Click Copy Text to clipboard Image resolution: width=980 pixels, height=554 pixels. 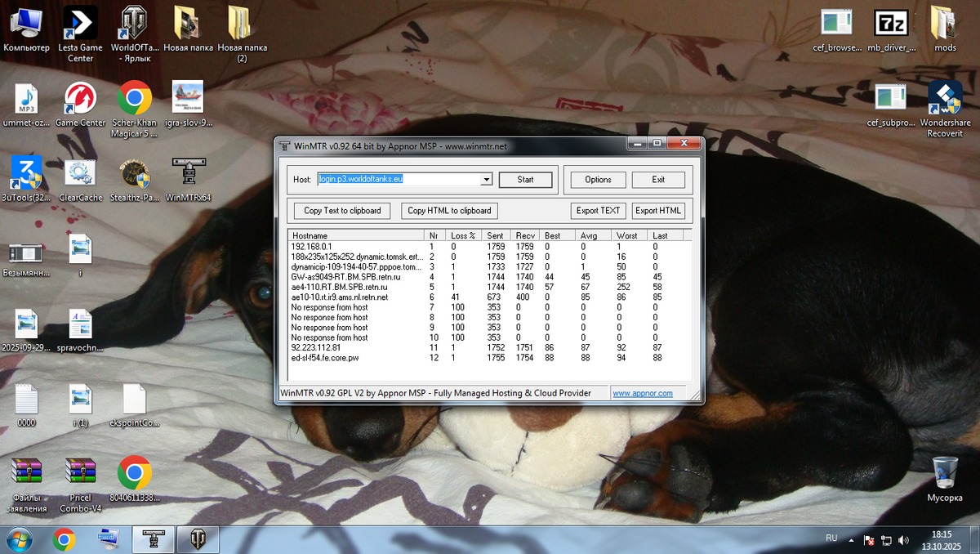(x=342, y=211)
